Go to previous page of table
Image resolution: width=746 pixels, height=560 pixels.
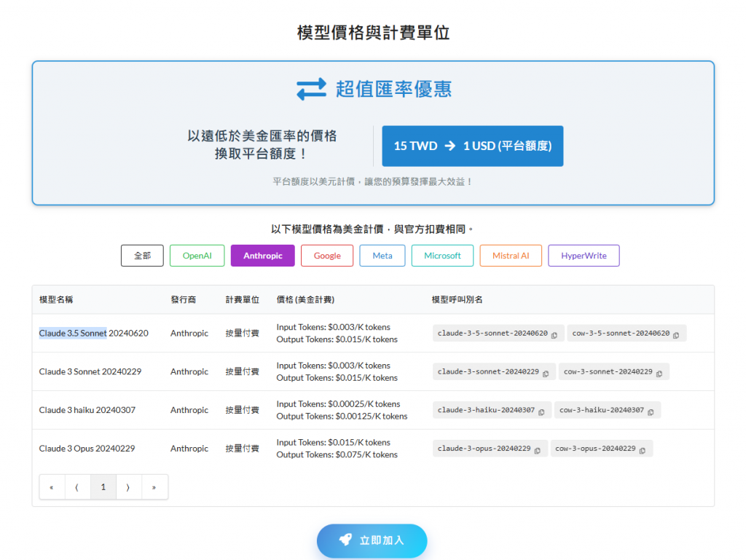point(77,487)
